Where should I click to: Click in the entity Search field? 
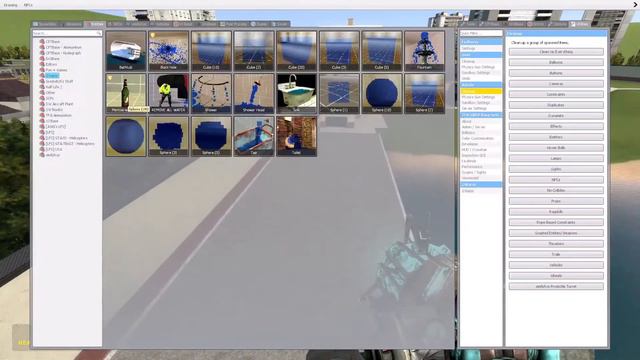click(67, 33)
